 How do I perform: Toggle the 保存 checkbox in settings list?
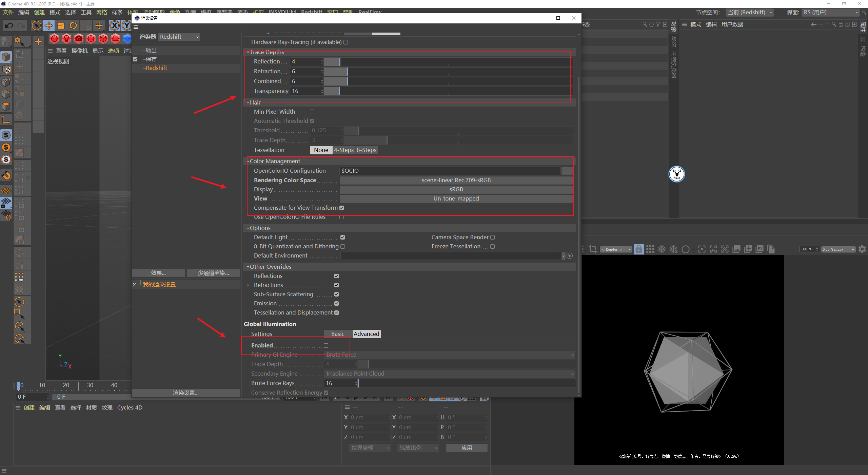(135, 59)
